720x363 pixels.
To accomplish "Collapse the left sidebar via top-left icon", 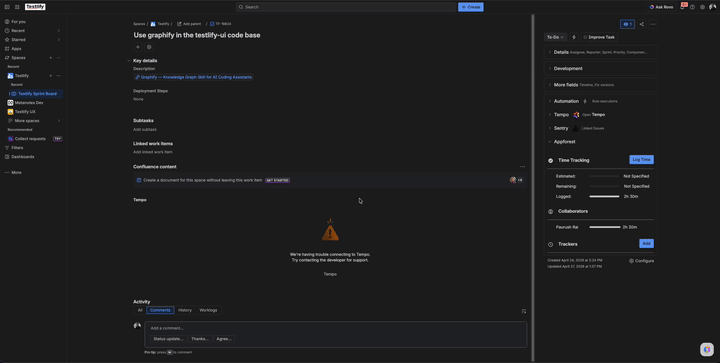I will pyautogui.click(x=7, y=7).
